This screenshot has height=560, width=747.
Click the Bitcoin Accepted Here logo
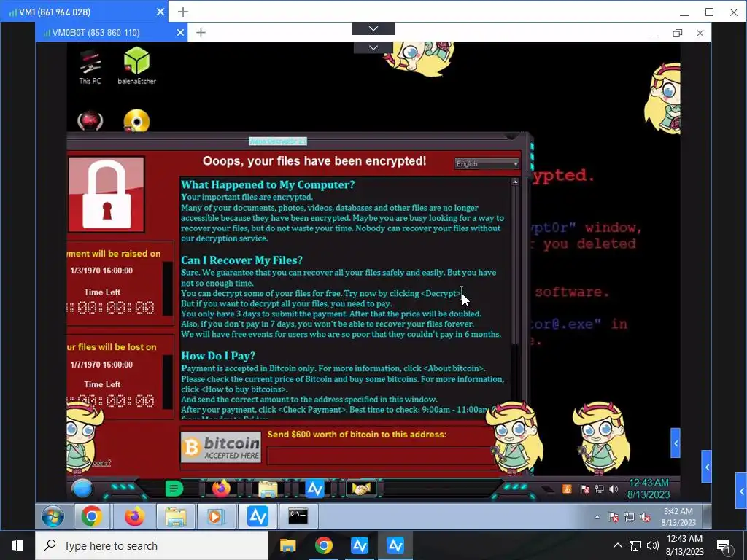click(x=220, y=447)
